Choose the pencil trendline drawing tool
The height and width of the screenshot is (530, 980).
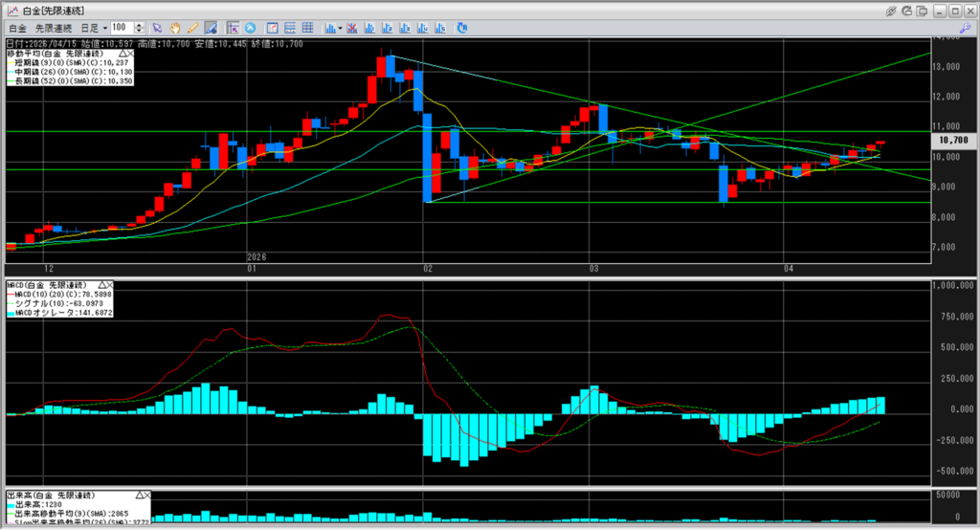[x=192, y=28]
